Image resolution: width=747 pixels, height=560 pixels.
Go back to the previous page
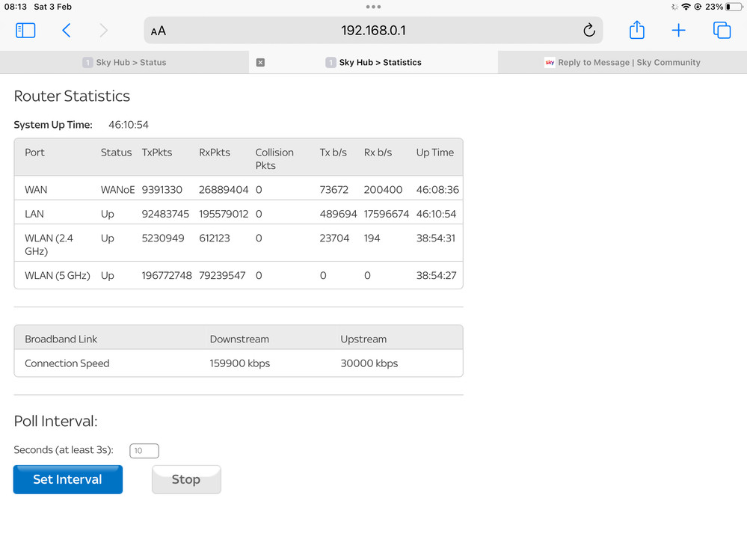67,30
